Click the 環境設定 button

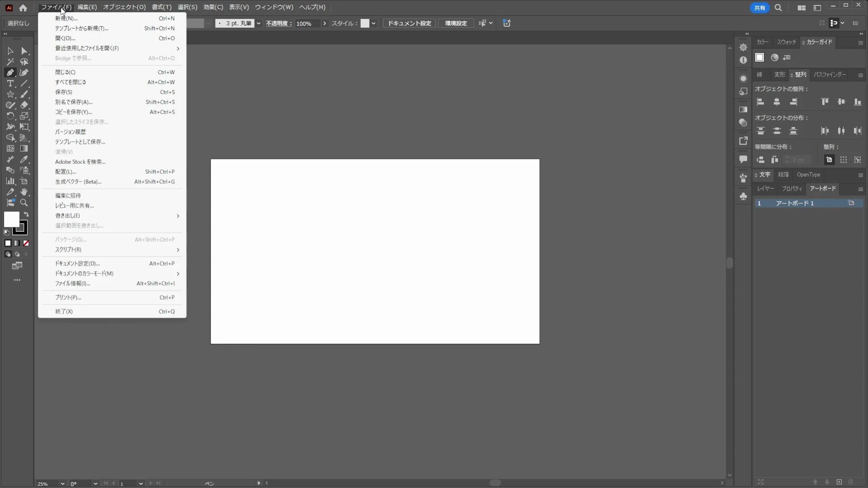tap(456, 23)
